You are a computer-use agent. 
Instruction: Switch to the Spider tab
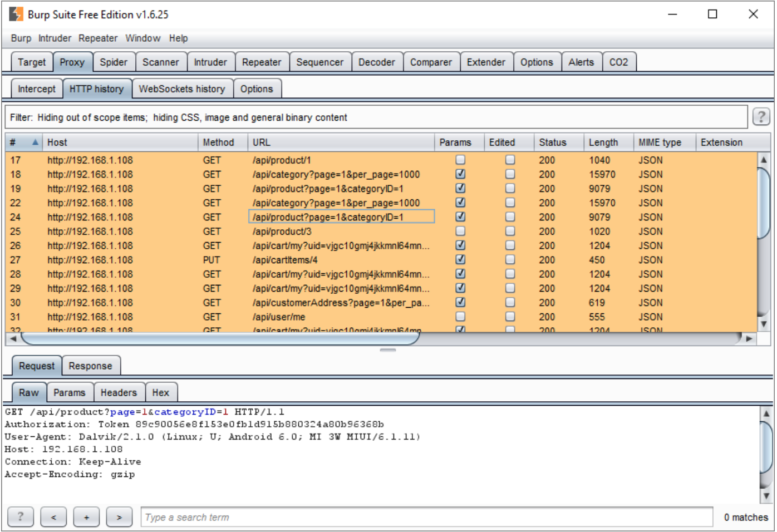point(114,62)
